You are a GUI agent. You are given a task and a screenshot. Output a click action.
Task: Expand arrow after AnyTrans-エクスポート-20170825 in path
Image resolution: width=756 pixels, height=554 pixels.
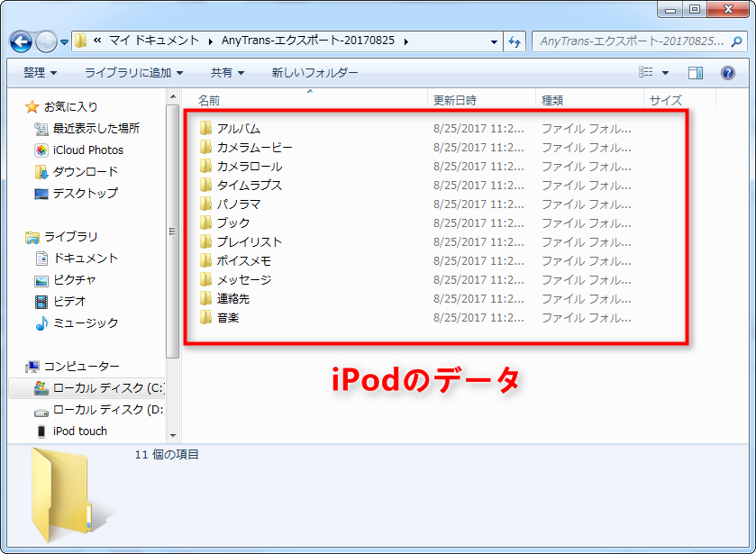406,42
